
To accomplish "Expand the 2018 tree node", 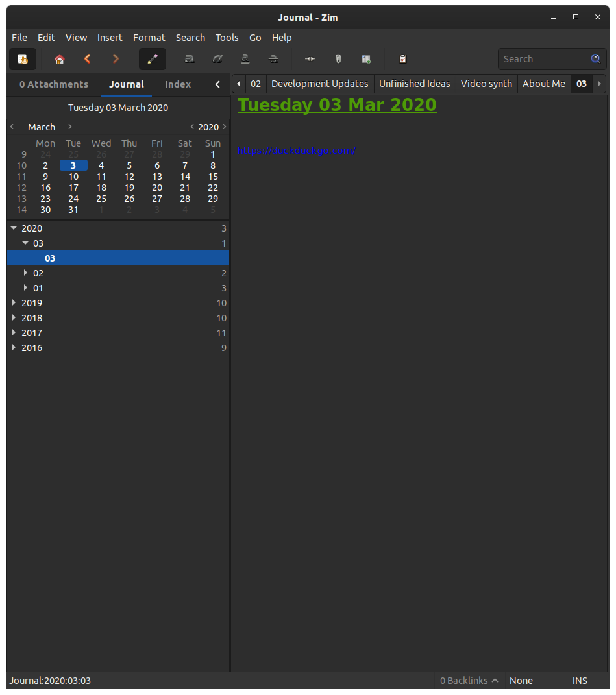I will coord(14,318).
